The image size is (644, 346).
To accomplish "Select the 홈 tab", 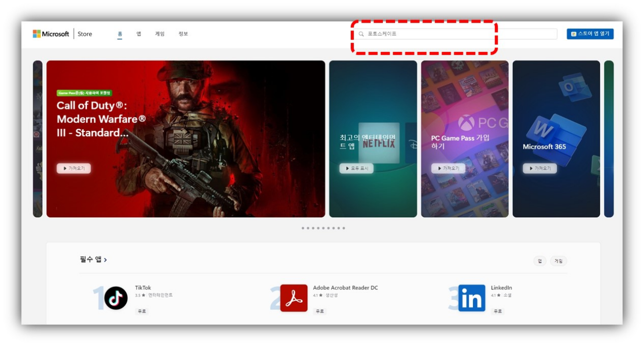I will (120, 34).
